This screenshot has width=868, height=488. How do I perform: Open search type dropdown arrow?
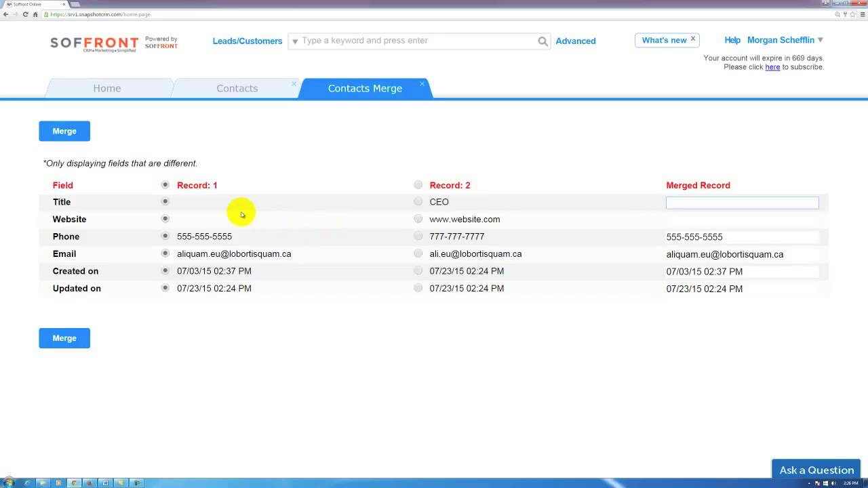coord(295,41)
